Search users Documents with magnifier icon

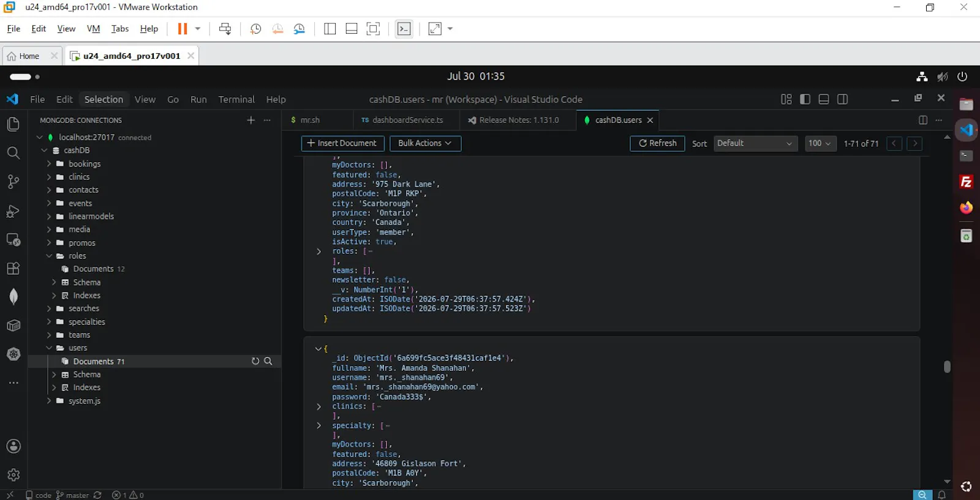(x=268, y=361)
